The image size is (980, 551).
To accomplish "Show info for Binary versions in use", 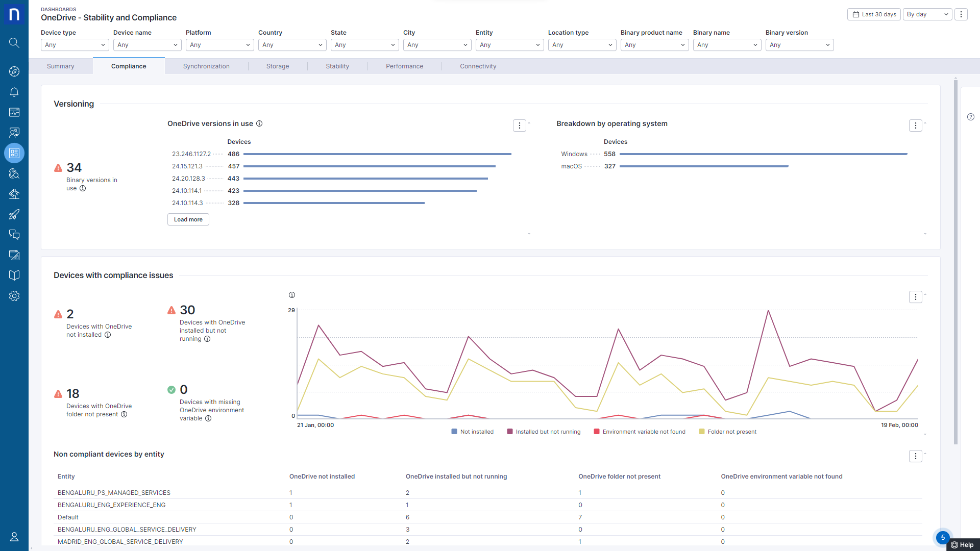I will pos(83,188).
